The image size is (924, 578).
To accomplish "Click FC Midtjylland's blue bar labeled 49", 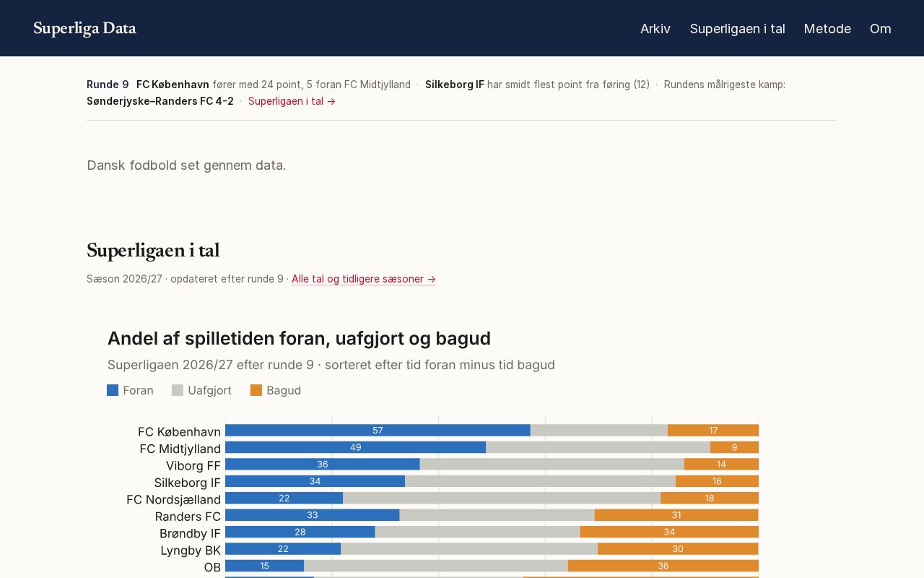I will tap(356, 447).
